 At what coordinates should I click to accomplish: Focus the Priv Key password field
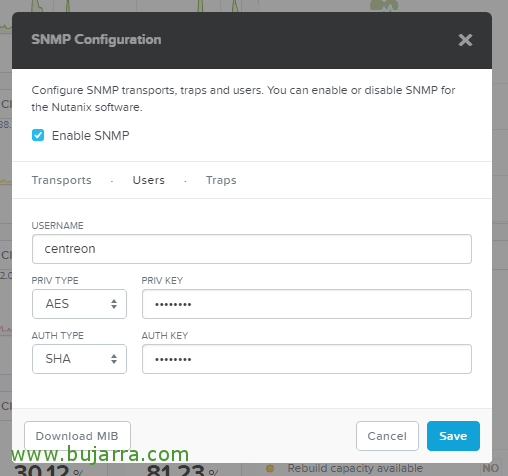pyautogui.click(x=307, y=304)
